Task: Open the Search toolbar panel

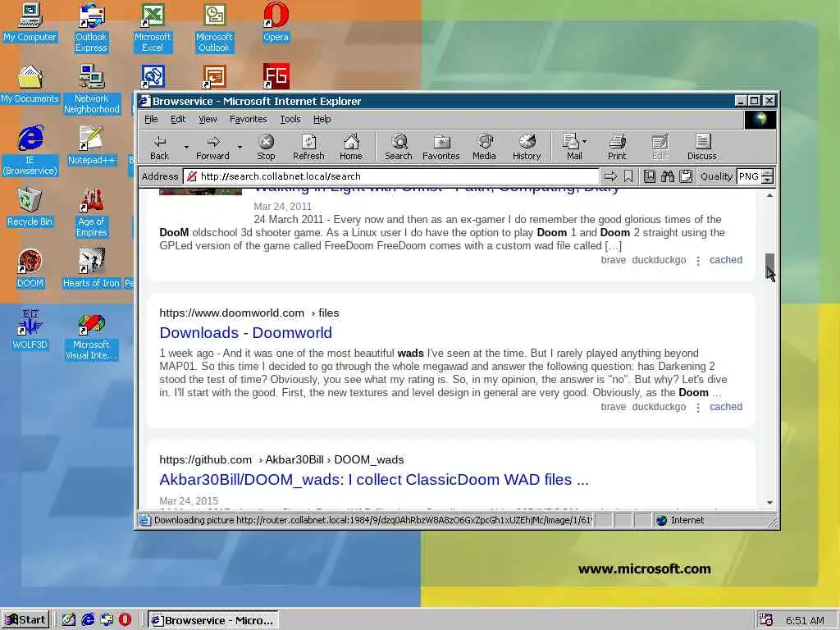Action: (x=399, y=147)
